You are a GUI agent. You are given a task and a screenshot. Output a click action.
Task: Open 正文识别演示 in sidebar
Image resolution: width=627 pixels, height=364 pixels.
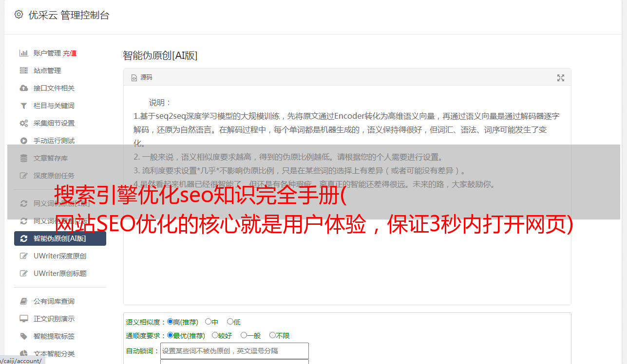[x=54, y=319]
